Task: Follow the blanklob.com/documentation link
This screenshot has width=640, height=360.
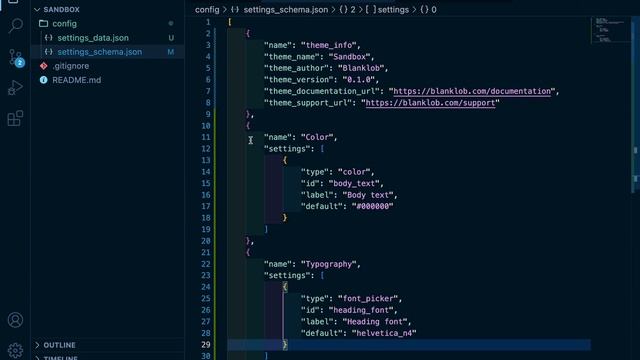Action: click(472, 91)
